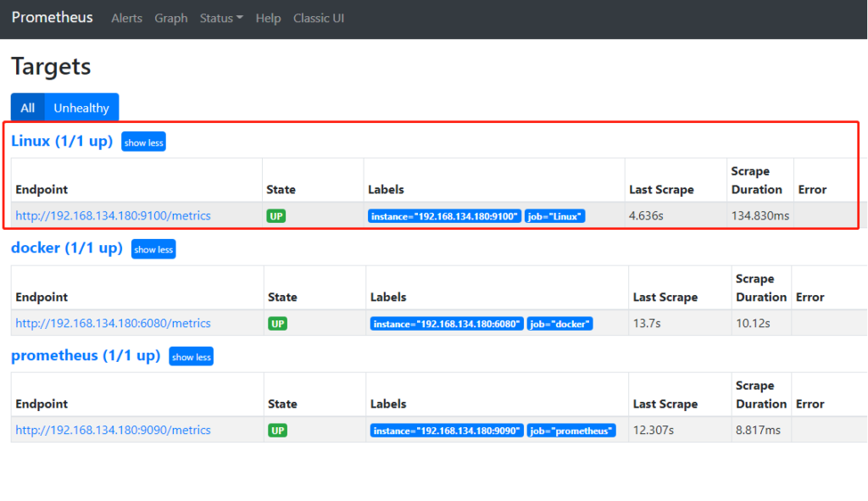Click the instance 192.168.134.180:9090 label badge
This screenshot has height=501, width=868.
tap(447, 430)
